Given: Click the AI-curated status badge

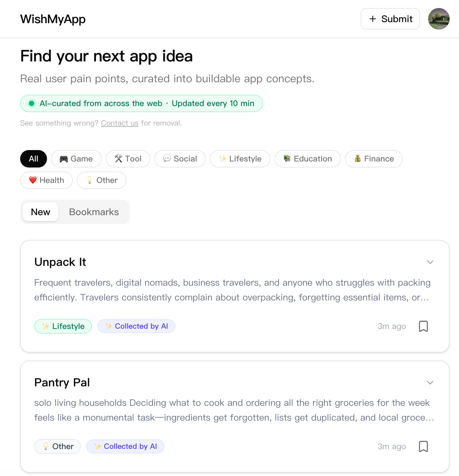Looking at the screenshot, I should (141, 103).
